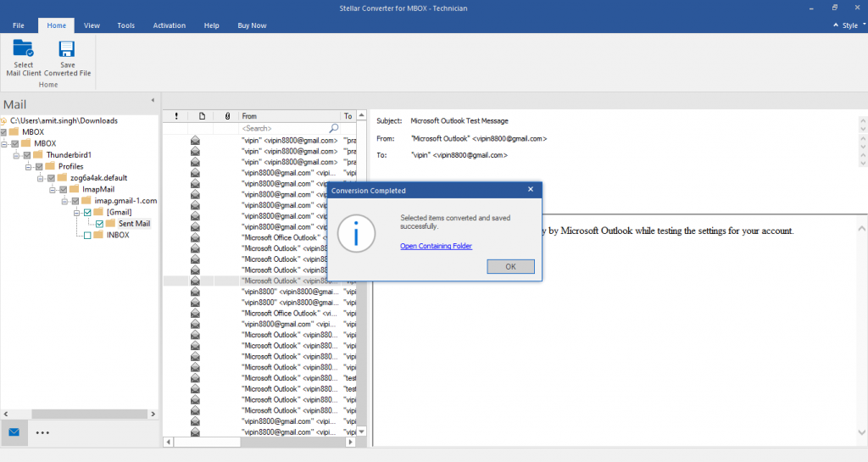Collapse the zog6a4ak.default tree node
868x462 pixels.
pos(41,178)
